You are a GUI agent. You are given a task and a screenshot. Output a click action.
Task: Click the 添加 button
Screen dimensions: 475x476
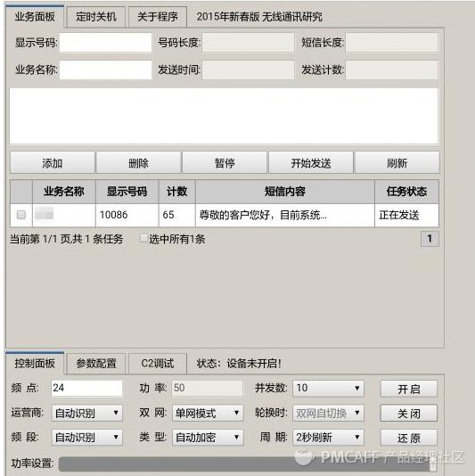click(x=53, y=163)
